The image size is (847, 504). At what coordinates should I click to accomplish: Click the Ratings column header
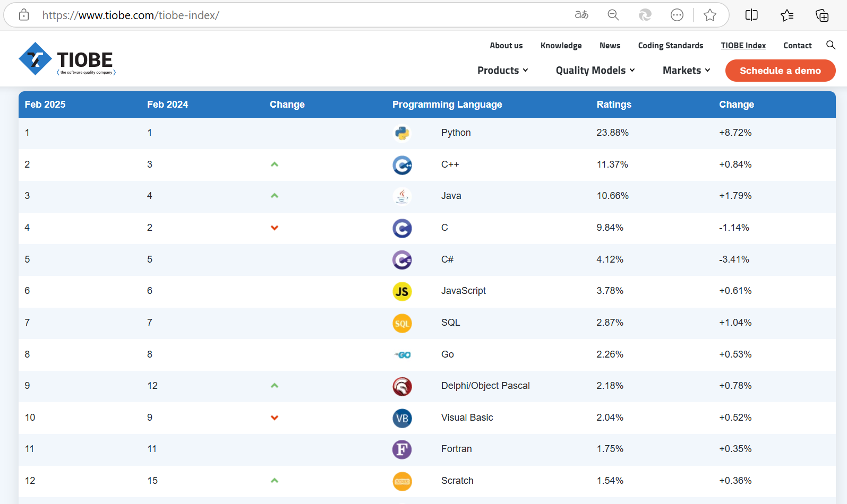coord(614,105)
